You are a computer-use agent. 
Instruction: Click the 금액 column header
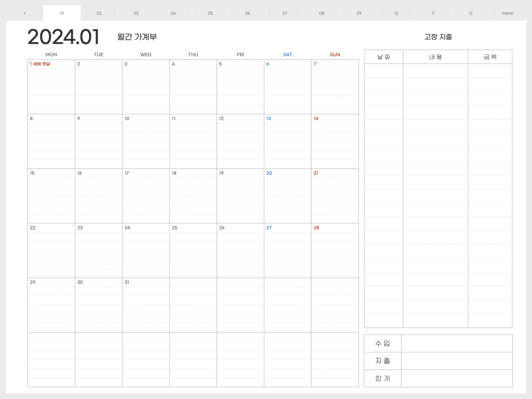(x=490, y=57)
